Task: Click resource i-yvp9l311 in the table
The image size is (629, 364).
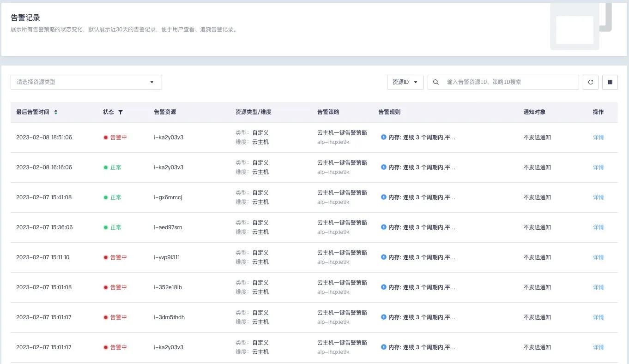Action: point(167,257)
